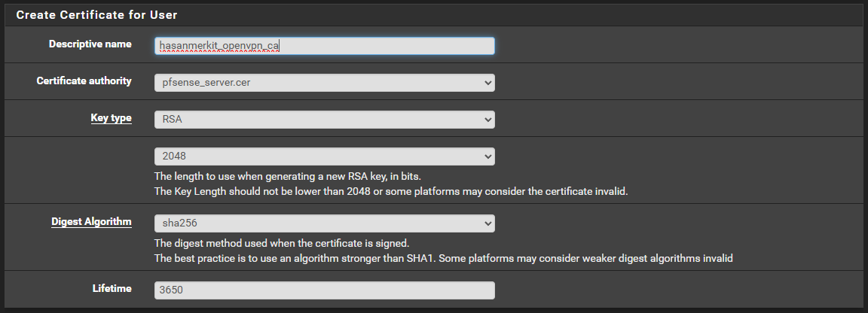The width and height of the screenshot is (868, 313).
Task: Click the SHA1 best practice note
Action: click(x=443, y=258)
